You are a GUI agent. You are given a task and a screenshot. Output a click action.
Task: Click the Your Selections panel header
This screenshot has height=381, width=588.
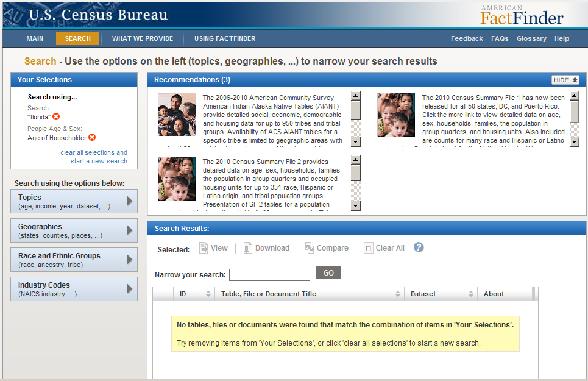pos(74,79)
